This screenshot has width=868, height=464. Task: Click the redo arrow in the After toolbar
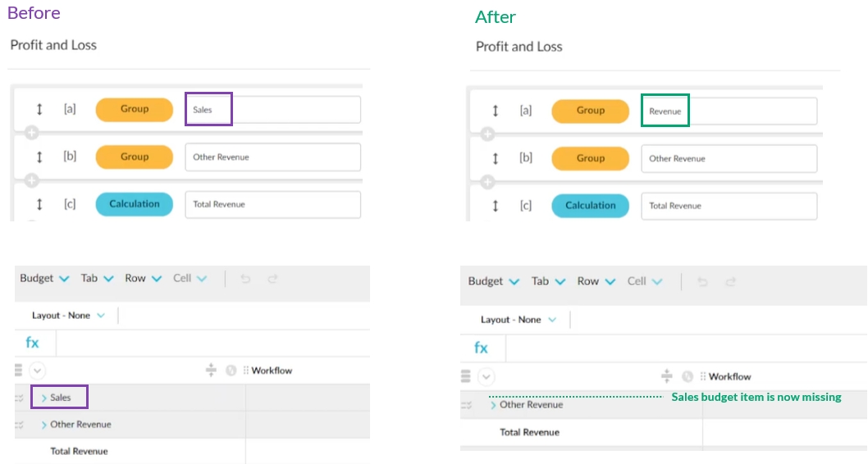730,281
